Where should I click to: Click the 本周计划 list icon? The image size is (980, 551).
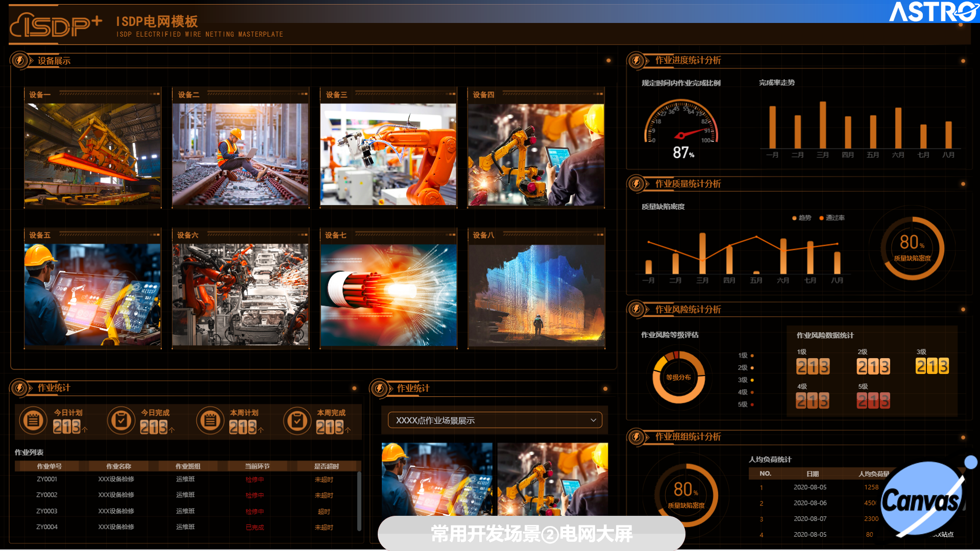point(210,421)
